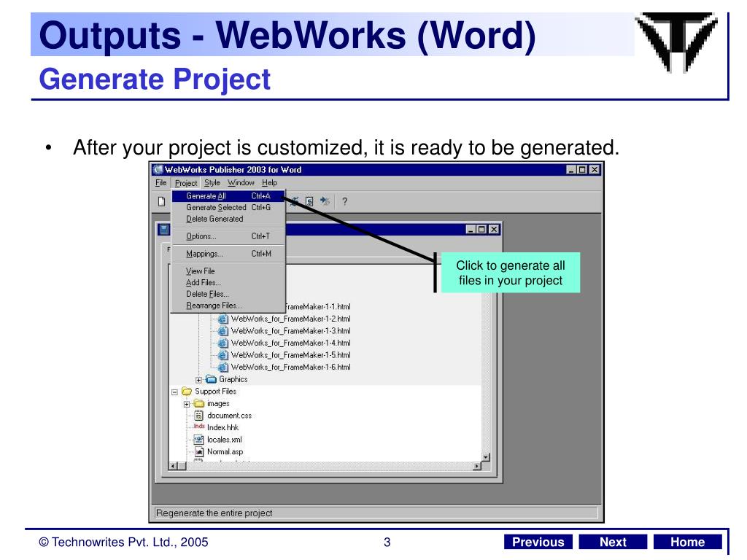Click the horizontal scrollbar left arrow

[174, 466]
